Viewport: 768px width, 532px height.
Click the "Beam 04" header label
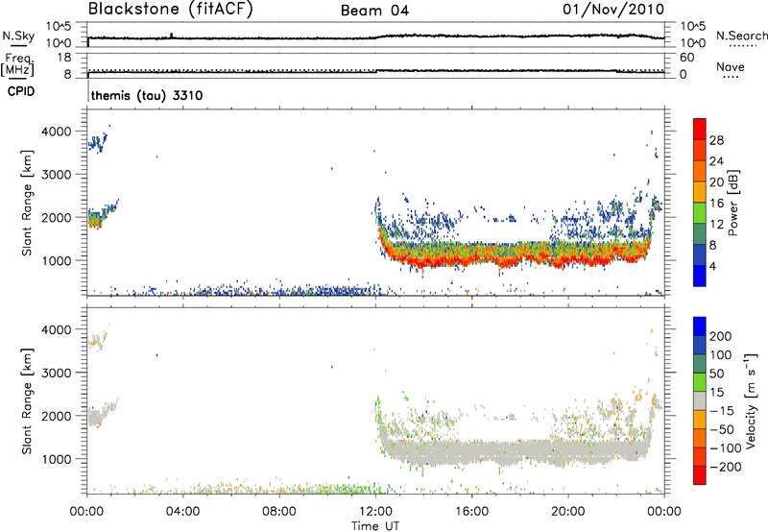(x=374, y=11)
